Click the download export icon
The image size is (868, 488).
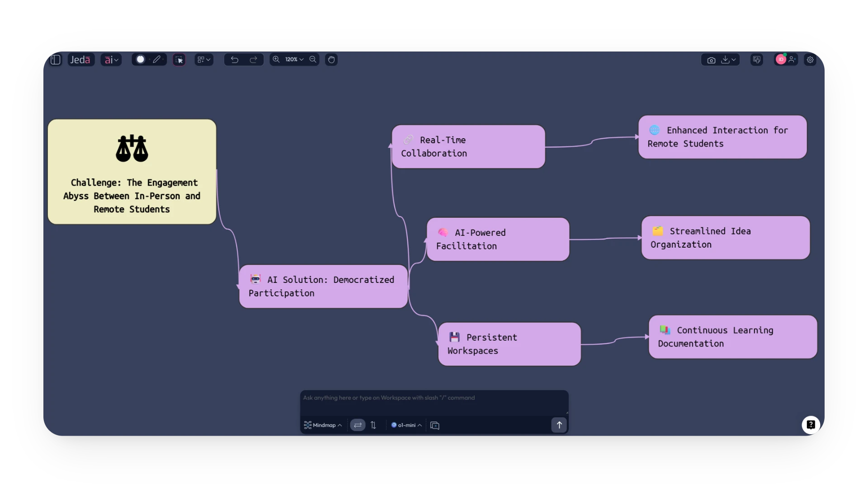[725, 60]
